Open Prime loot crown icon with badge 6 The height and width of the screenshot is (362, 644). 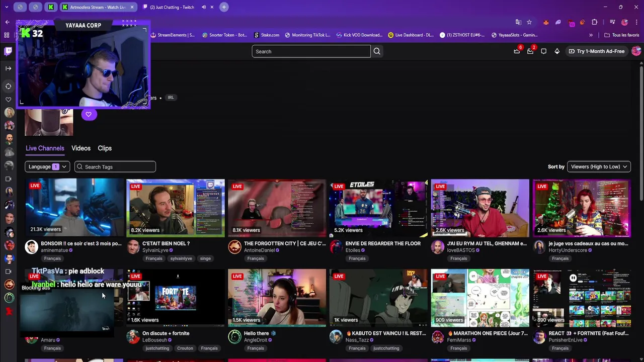tap(517, 51)
